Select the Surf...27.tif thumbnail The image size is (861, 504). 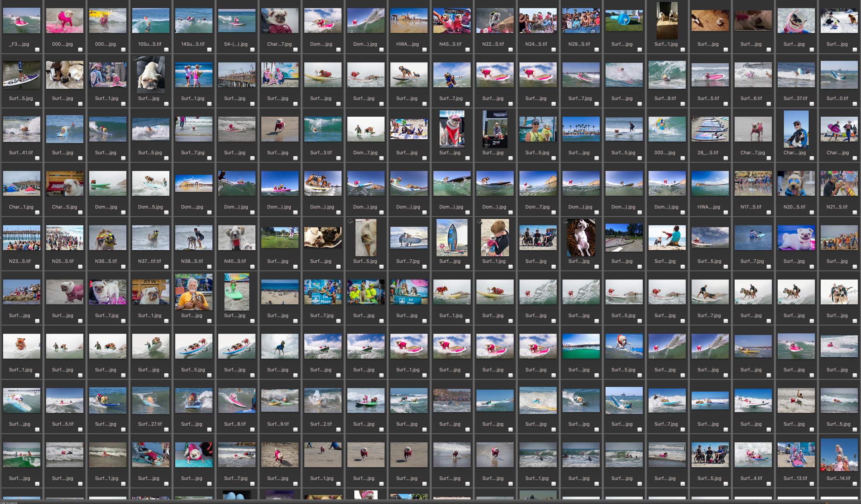pos(150,400)
